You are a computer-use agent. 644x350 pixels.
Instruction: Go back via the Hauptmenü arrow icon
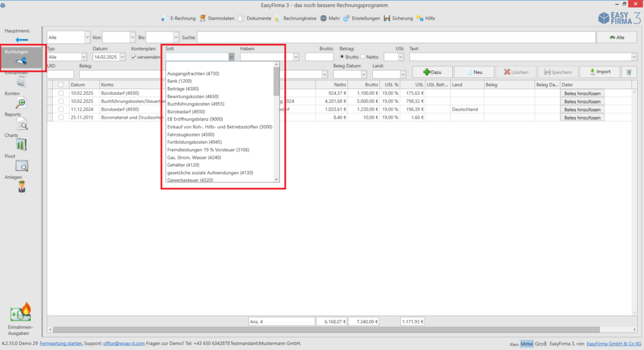tap(22, 40)
